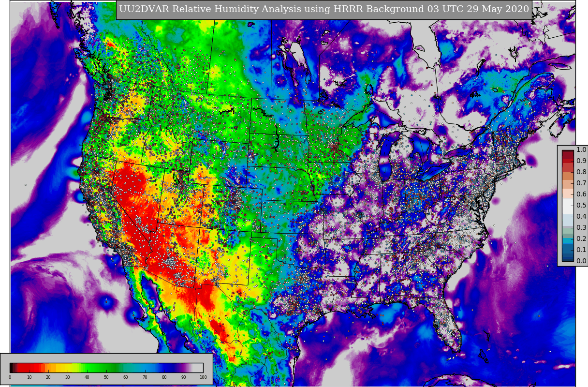Click the 50 tick on humidity colorbar
This screenshot has height=387, width=588.
[x=106, y=377]
